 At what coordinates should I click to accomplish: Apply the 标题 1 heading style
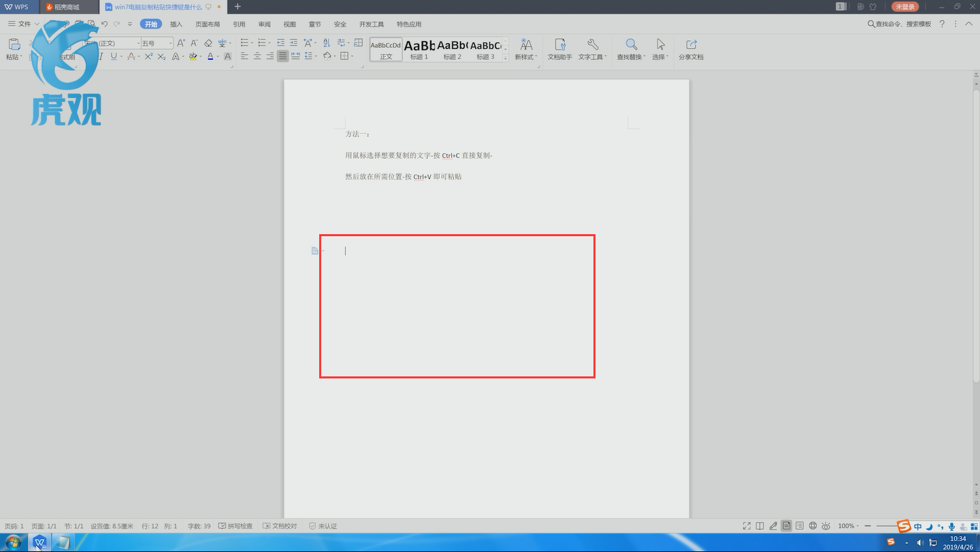coord(419,50)
